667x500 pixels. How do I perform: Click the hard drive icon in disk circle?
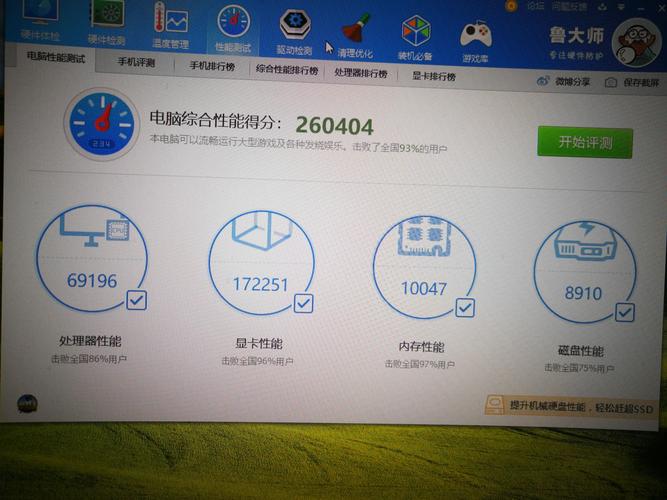point(585,240)
